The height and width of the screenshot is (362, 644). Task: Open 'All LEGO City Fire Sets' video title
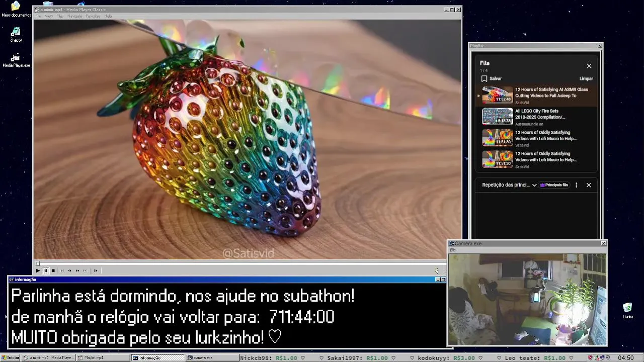tap(540, 114)
